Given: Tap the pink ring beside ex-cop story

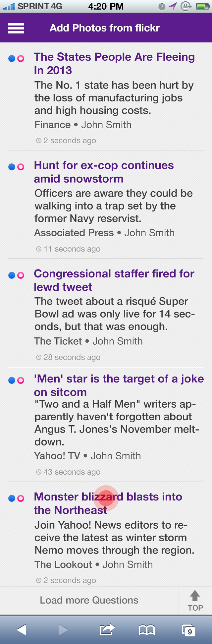Looking at the screenshot, I should point(21,167).
